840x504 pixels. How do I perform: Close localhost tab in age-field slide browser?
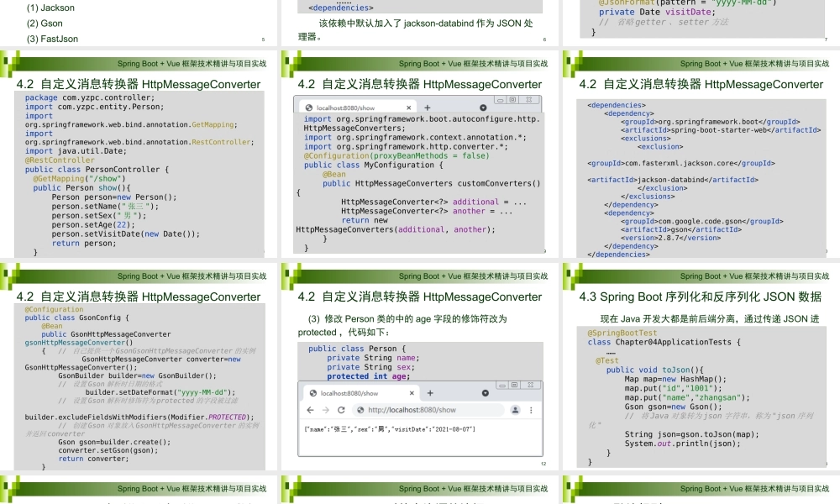point(412,393)
